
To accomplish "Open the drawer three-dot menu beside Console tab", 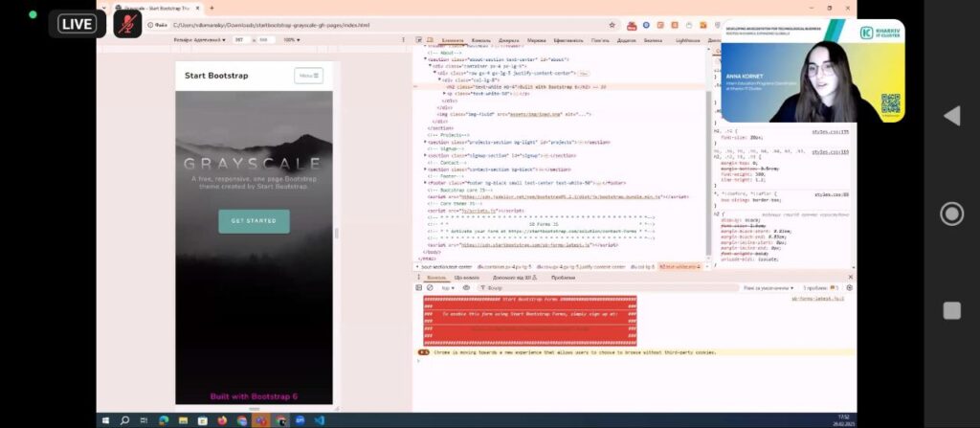I will (419, 278).
